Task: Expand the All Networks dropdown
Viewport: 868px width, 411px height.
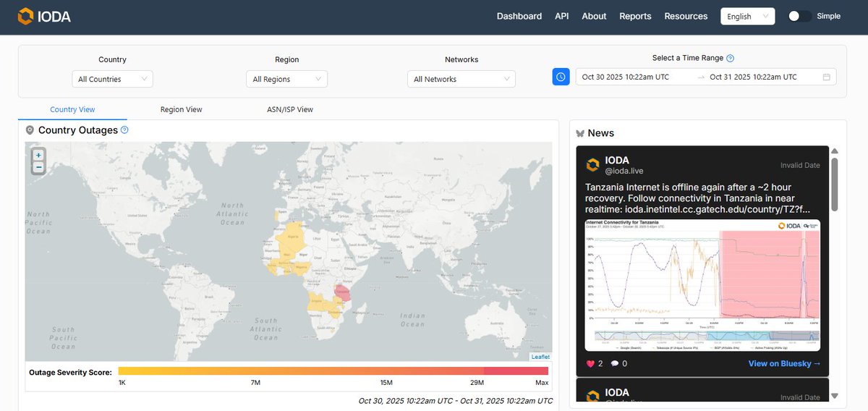Action: pos(461,79)
